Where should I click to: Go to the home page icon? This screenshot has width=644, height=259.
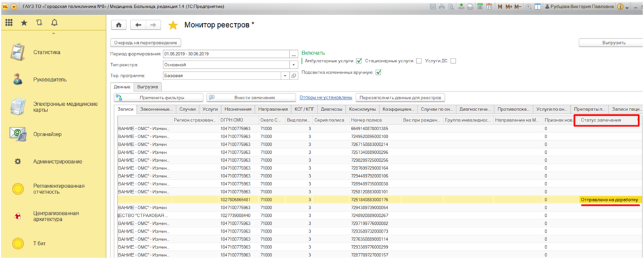[119, 25]
